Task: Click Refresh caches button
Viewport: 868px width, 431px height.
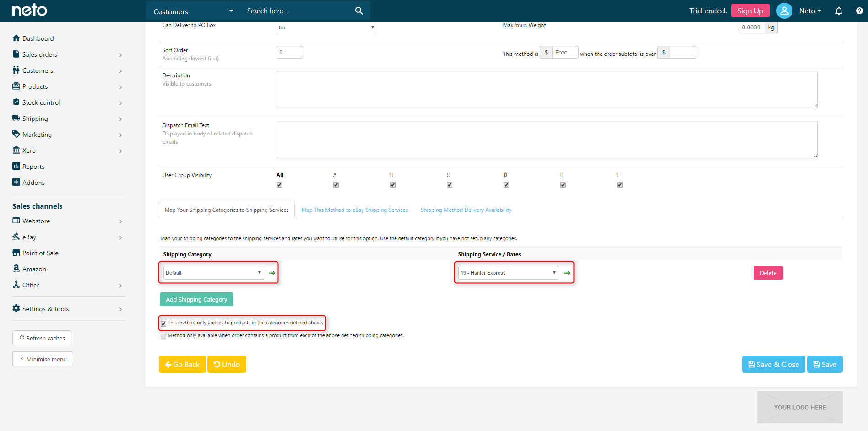Action: (x=42, y=338)
